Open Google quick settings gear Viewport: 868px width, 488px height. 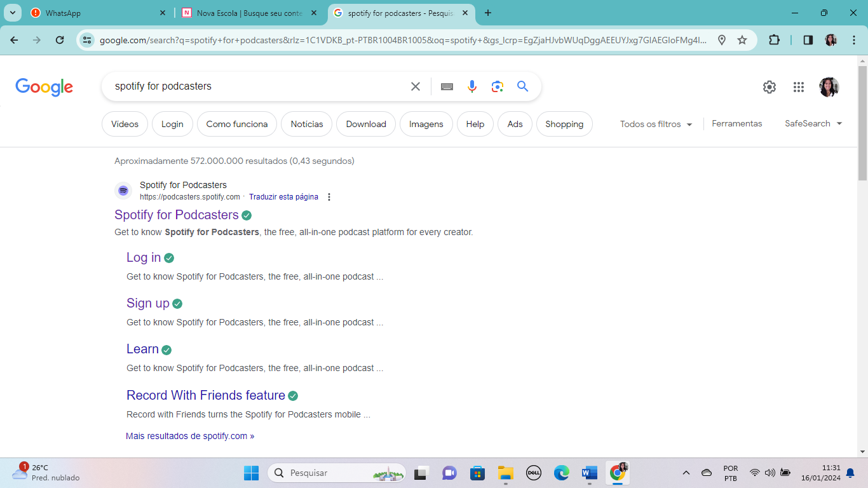[770, 87]
